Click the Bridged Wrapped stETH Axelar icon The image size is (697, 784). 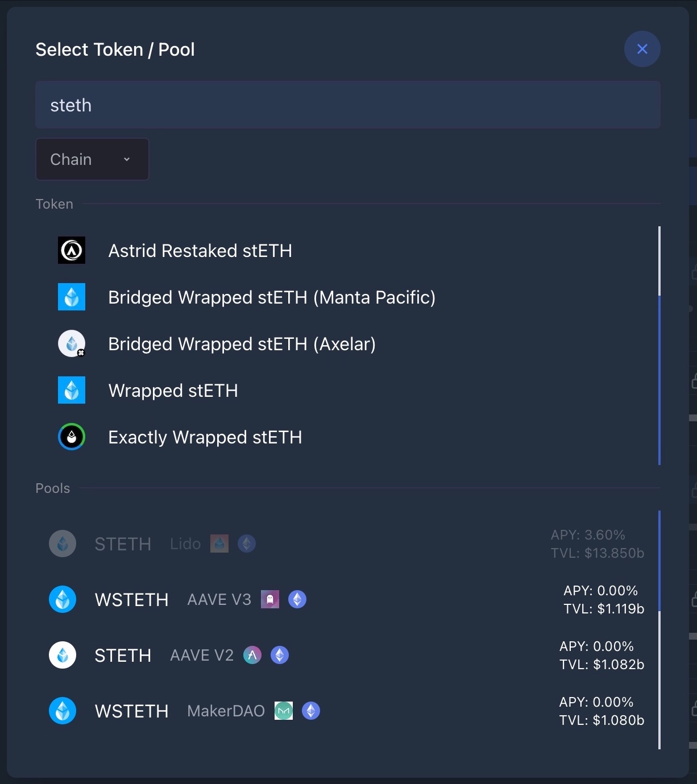coord(72,343)
